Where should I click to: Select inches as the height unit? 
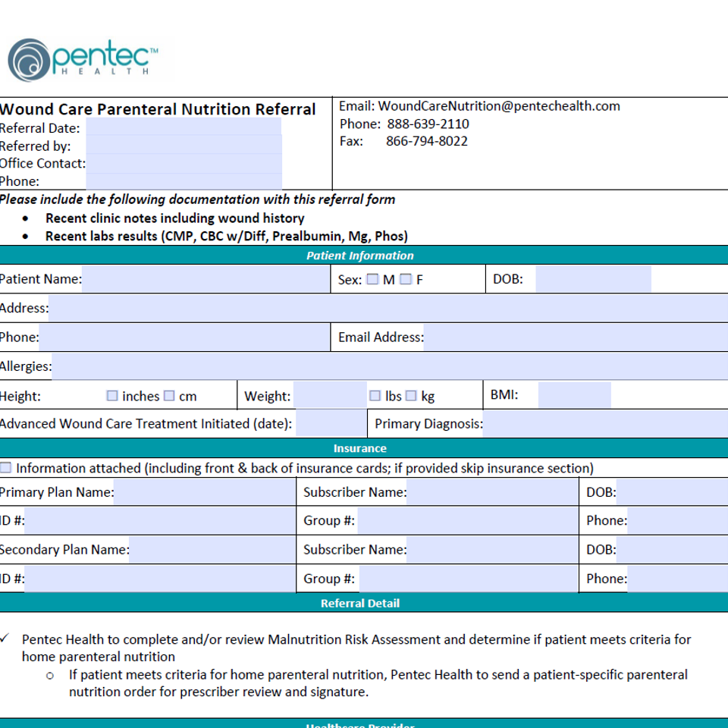pyautogui.click(x=112, y=396)
